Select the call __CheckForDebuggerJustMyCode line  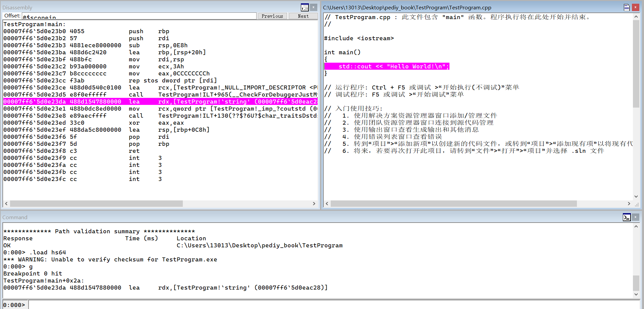coord(160,95)
